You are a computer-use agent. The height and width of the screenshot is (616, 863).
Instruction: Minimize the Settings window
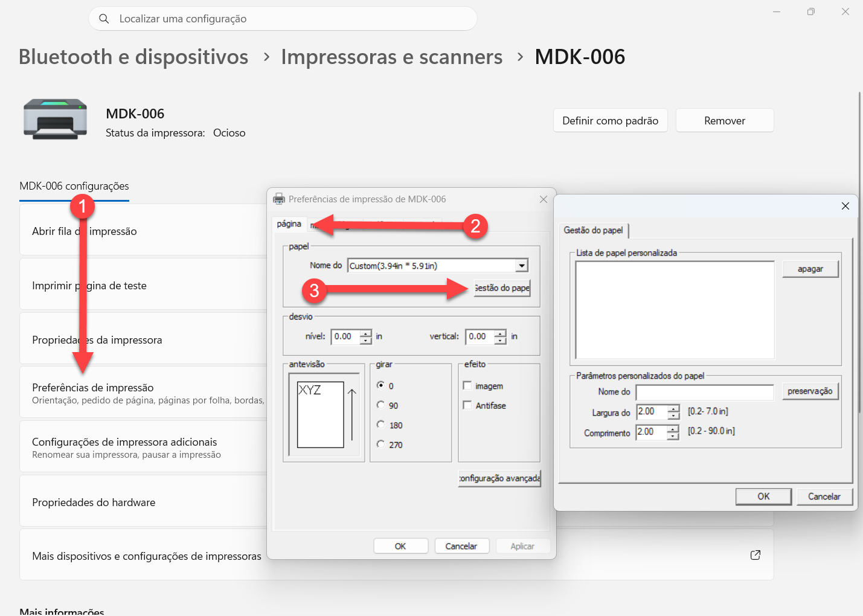pyautogui.click(x=777, y=11)
